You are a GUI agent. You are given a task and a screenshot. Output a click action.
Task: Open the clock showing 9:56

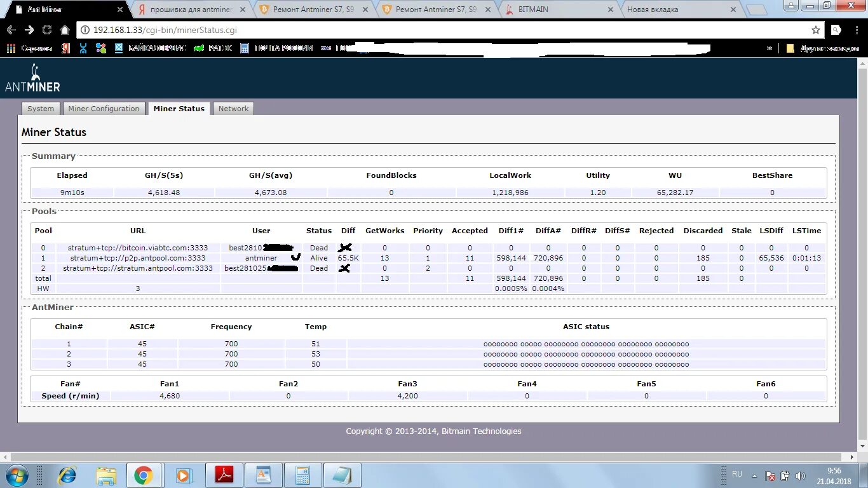(835, 475)
